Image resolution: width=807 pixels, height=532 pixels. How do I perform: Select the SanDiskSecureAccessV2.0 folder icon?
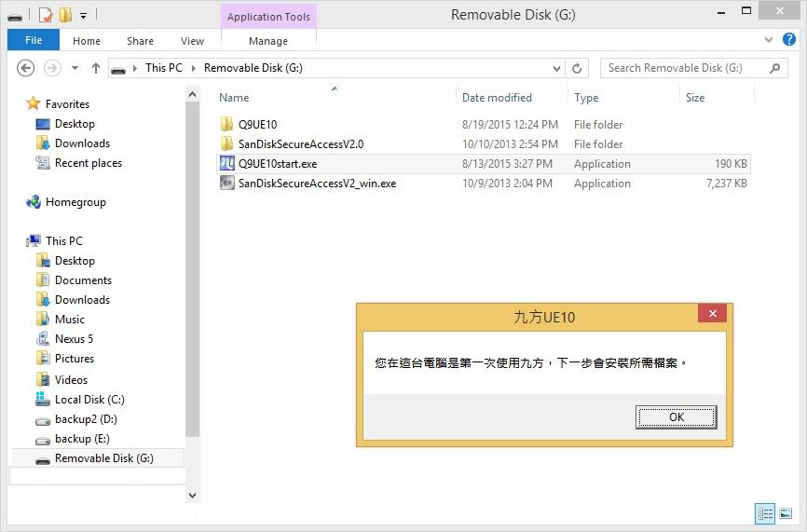click(226, 143)
